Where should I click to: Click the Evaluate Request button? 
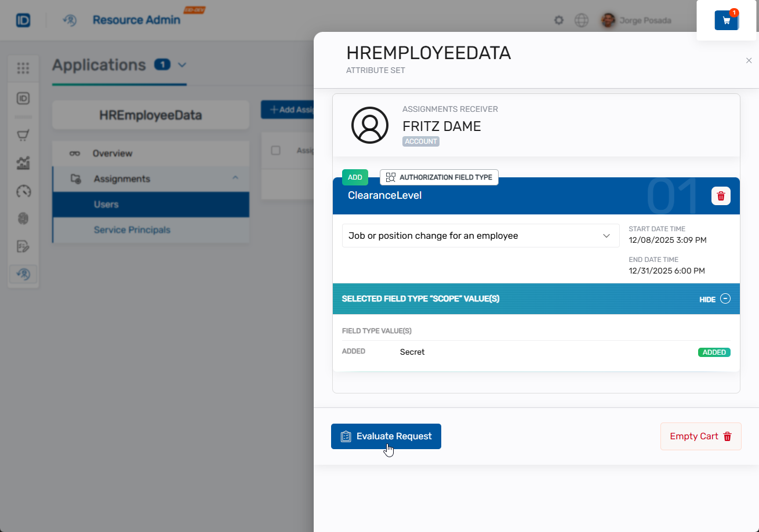[386, 436]
